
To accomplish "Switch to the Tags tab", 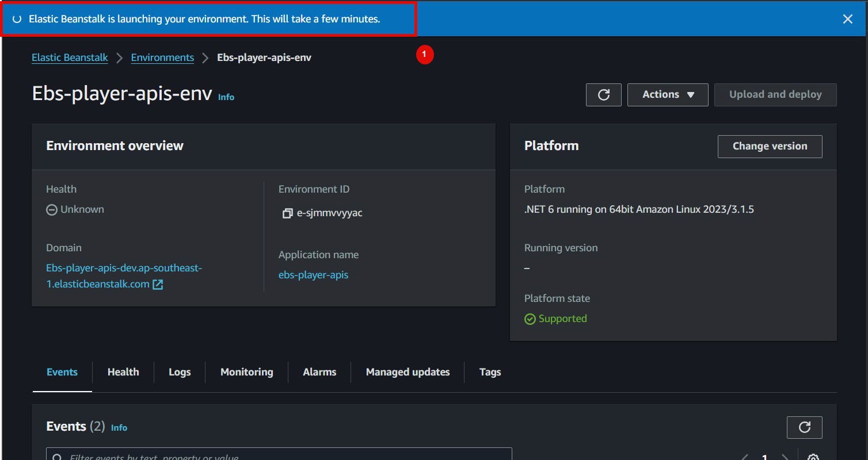I will [x=490, y=372].
